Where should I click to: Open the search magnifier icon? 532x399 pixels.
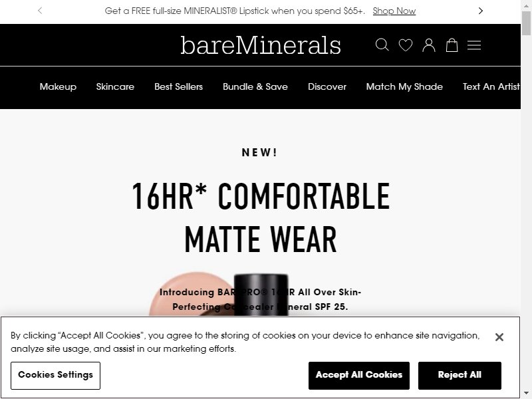tap(382, 45)
